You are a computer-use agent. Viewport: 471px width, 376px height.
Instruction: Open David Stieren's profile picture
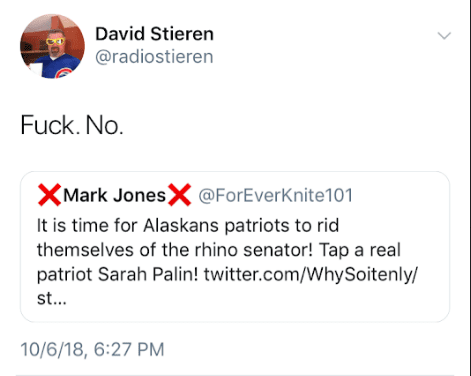pyautogui.click(x=52, y=46)
